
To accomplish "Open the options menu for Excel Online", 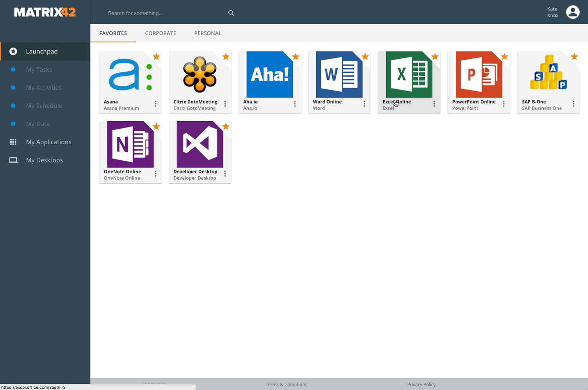I will tap(434, 104).
